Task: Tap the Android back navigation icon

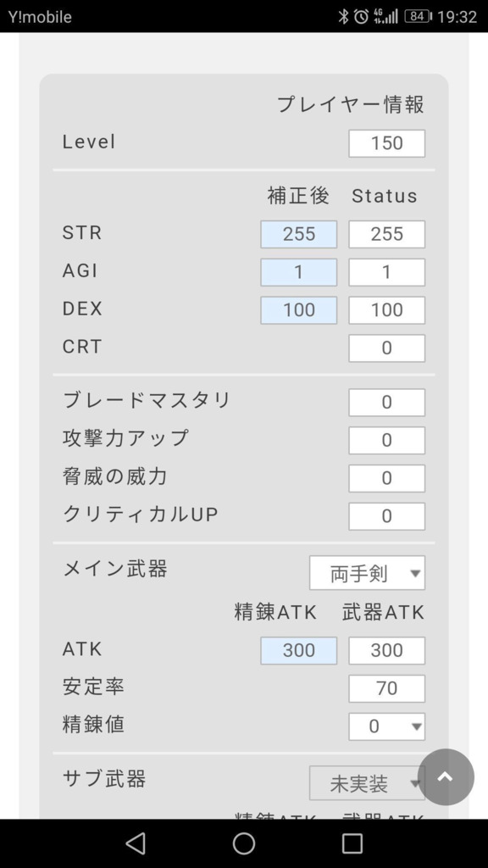Action: pos(136,843)
